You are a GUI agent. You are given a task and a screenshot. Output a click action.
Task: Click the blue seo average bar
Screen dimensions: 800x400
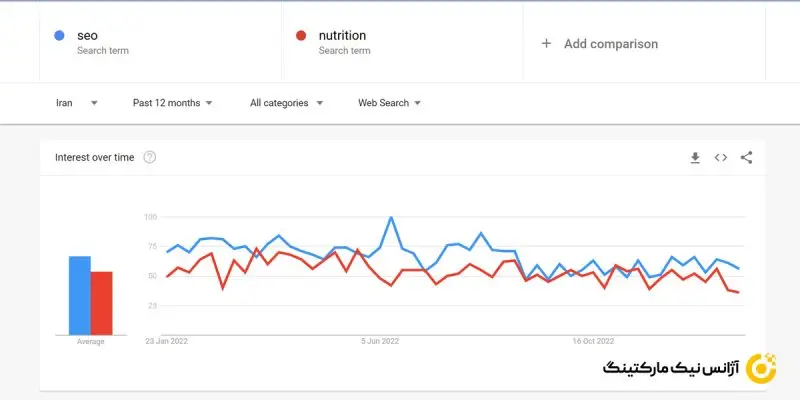(x=79, y=295)
